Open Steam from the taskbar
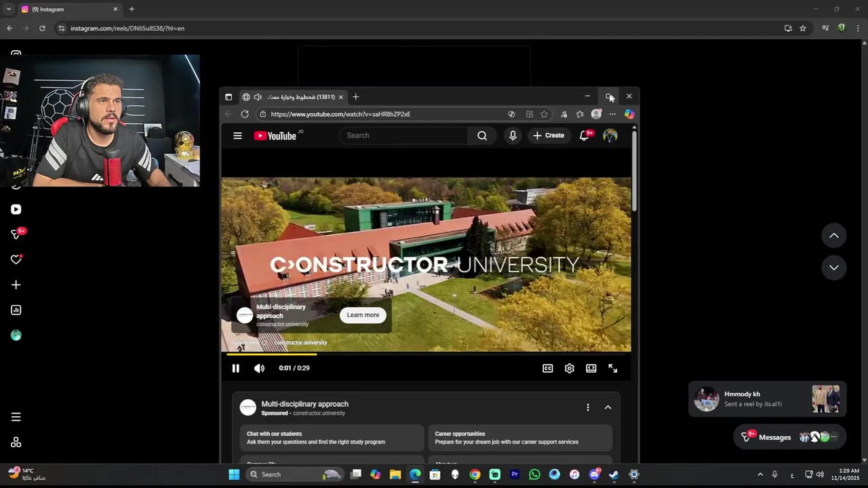Viewport: 868px width, 488px height. [x=614, y=474]
